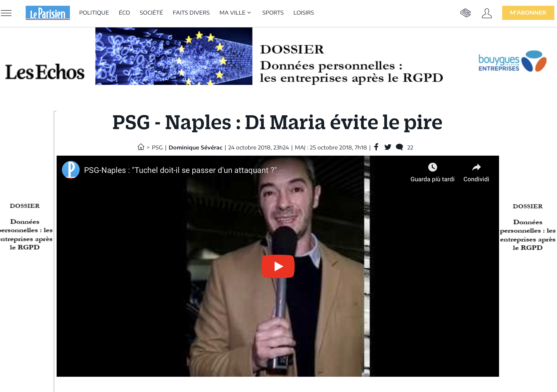Share article on Twitter
Screen dimensions: 557x392
tap(388, 147)
